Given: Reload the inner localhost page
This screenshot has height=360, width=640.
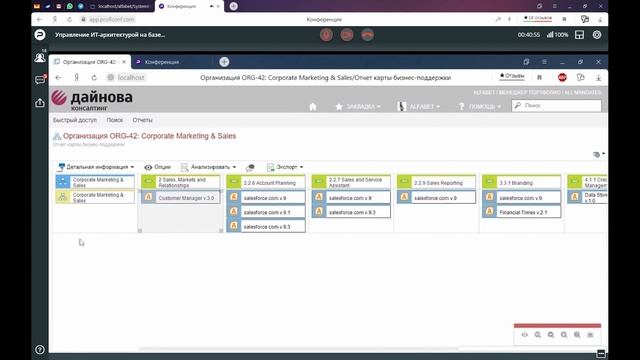Looking at the screenshot, I should pos(94,78).
